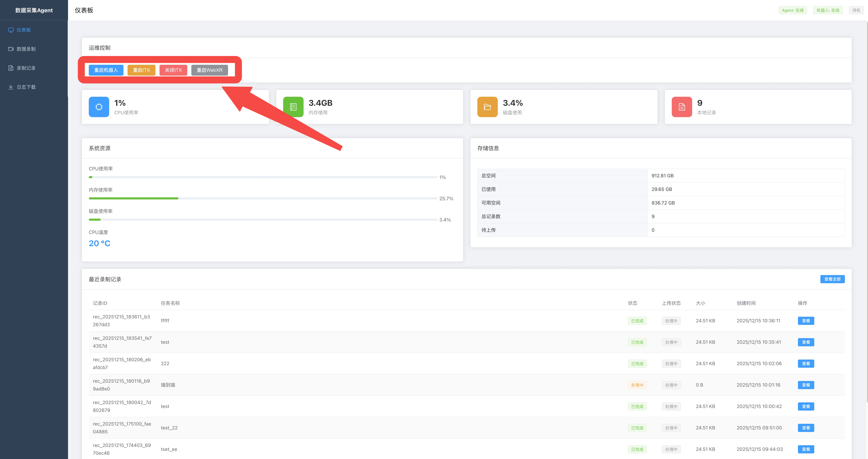Click the 最近录制记录 section heading

[x=105, y=279]
